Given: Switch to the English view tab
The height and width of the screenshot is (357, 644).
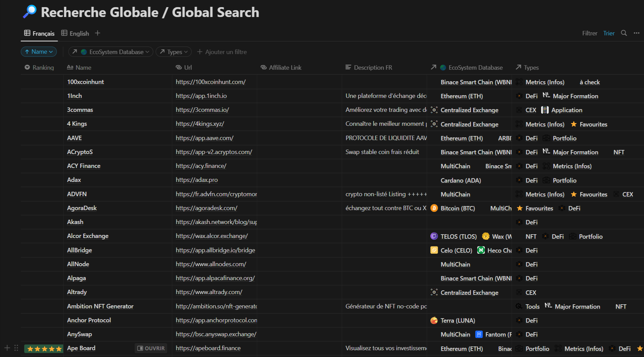Looking at the screenshot, I should 75,33.
